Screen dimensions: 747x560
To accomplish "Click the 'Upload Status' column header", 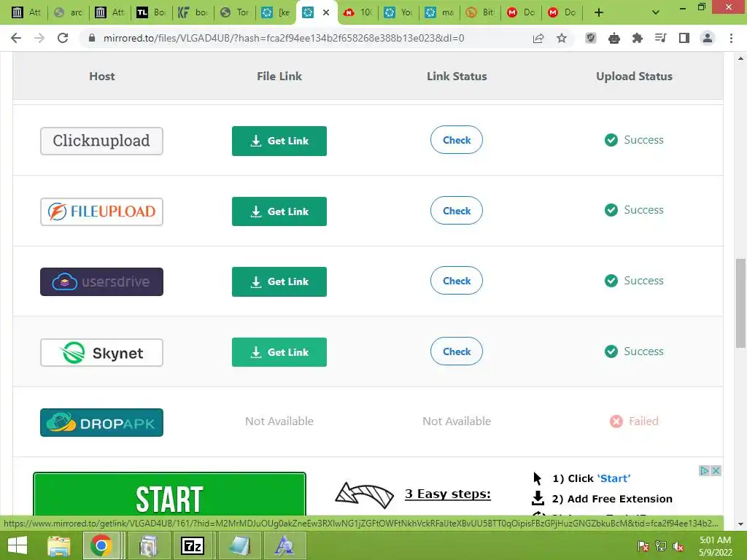I will point(634,76).
